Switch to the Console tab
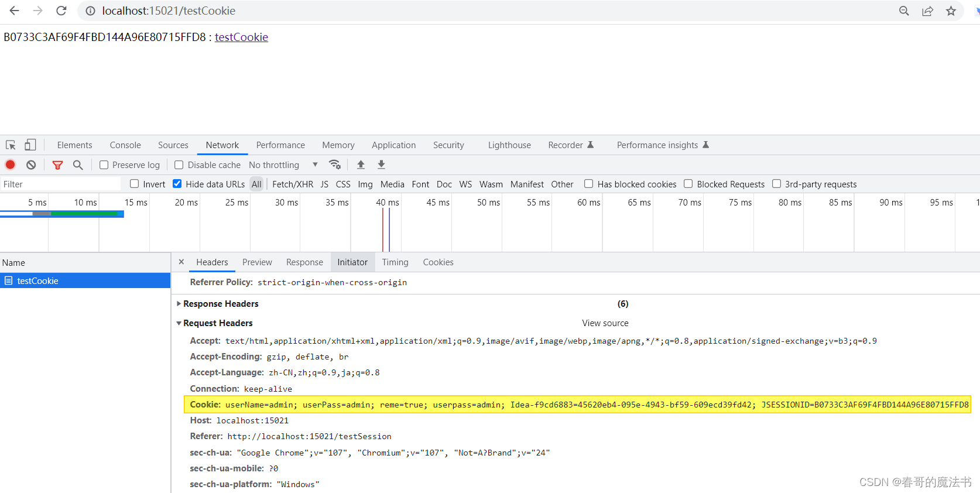 [125, 145]
